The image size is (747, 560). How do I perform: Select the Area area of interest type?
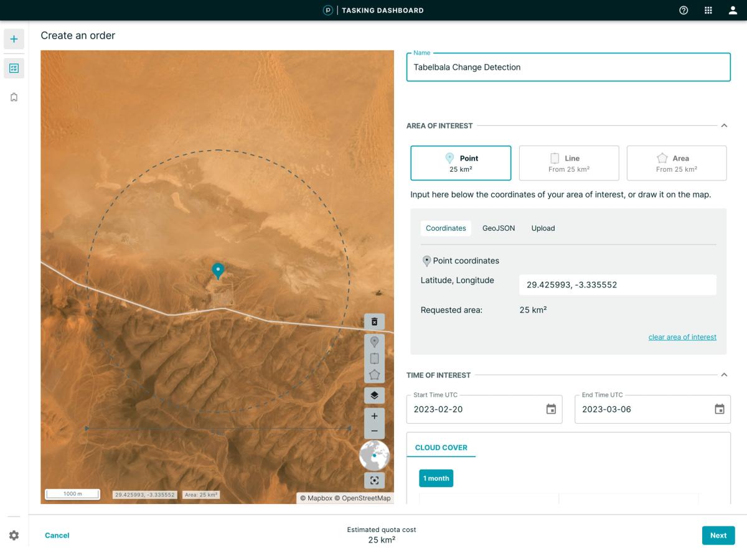pos(677,162)
